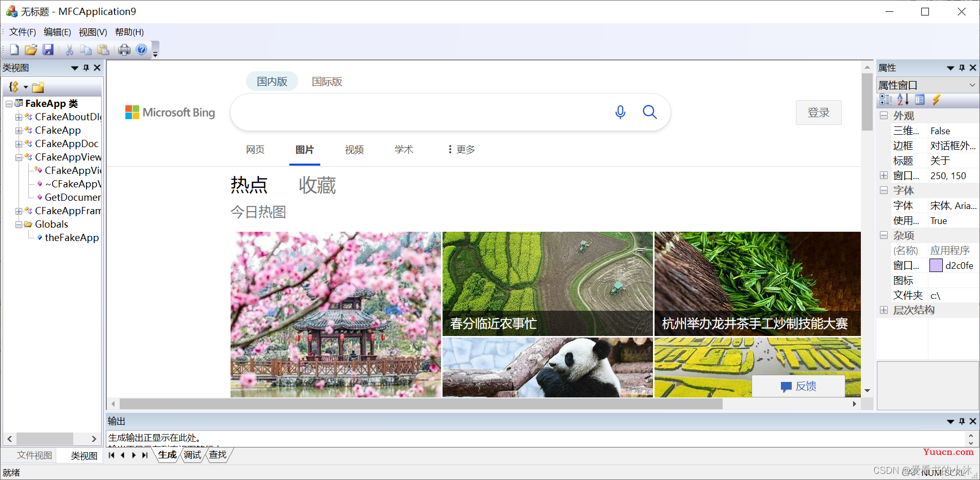980x480 pixels.
Task: Select the 国际版 toggle
Action: click(327, 82)
